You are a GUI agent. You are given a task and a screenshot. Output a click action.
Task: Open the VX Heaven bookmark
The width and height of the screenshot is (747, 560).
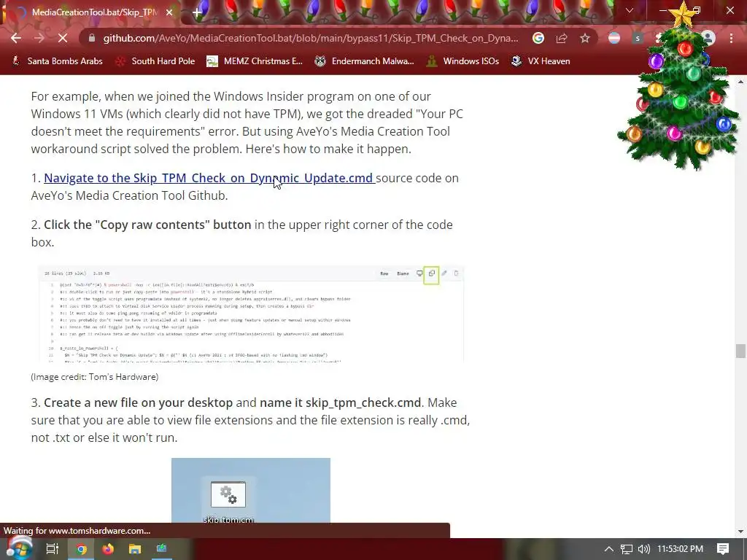coord(541,61)
